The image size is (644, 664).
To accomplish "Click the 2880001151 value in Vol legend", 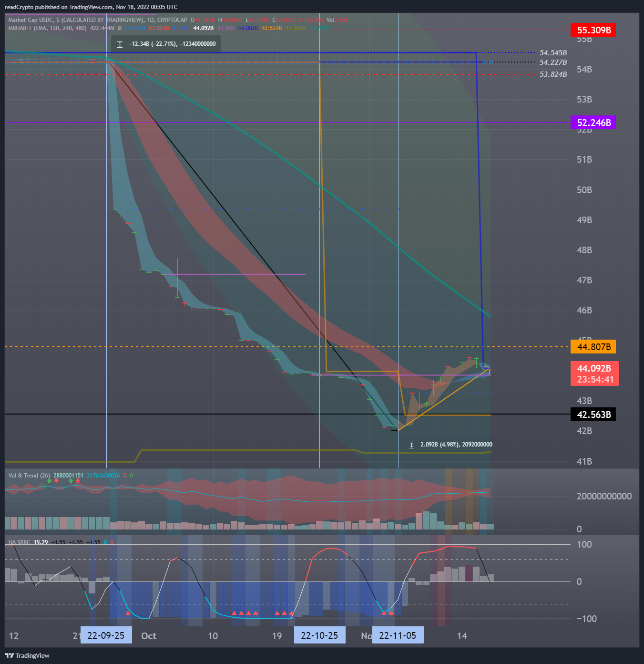I will pos(68,476).
